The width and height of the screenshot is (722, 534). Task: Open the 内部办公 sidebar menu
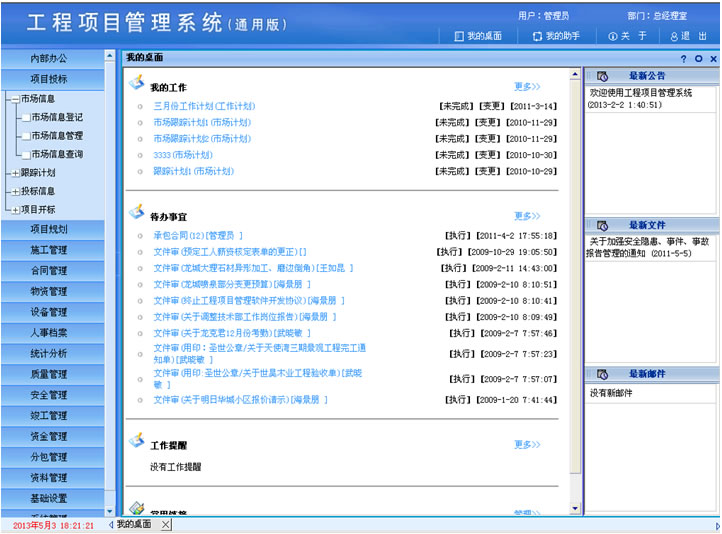point(49,58)
